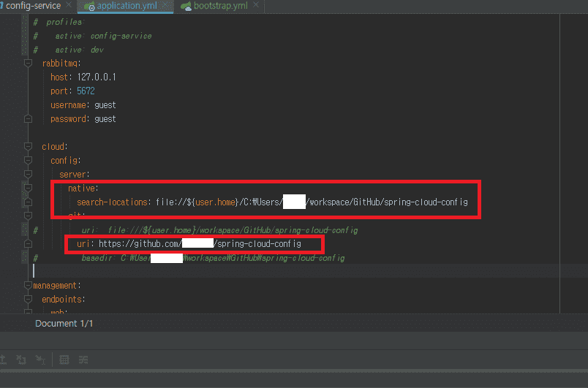Click the cloud key
The height and width of the screenshot is (388, 588).
[x=53, y=146]
